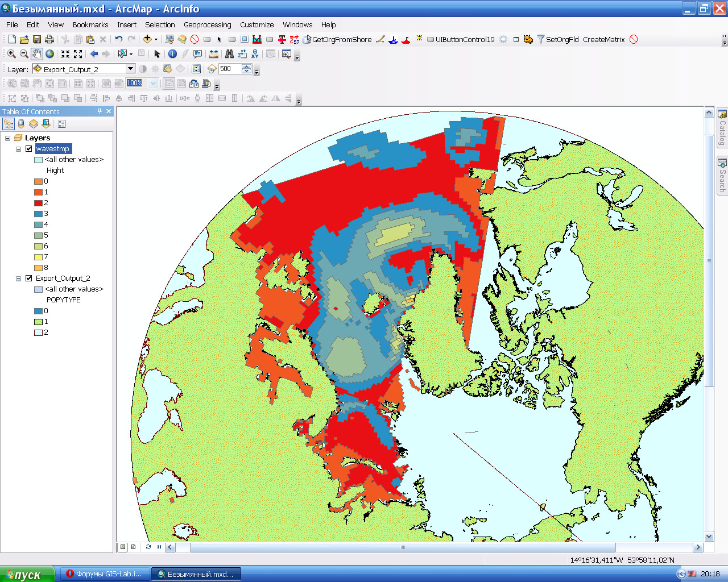
Task: Click the Save floppy disk icon
Action: (37, 39)
